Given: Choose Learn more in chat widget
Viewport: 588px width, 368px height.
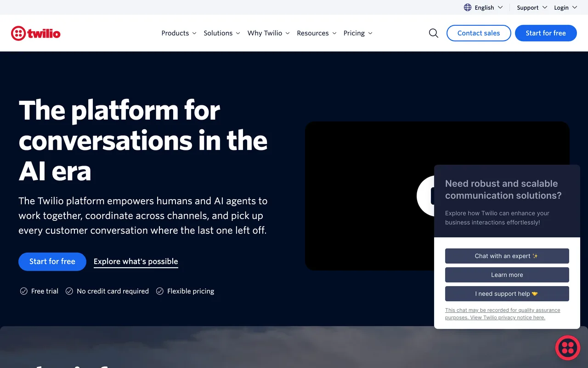Looking at the screenshot, I should coord(507,275).
